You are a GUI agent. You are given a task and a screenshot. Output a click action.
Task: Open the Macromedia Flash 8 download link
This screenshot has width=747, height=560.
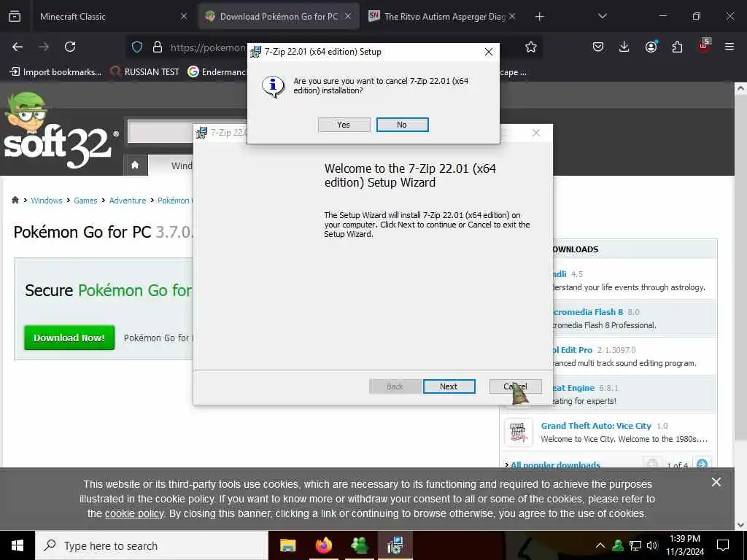(x=588, y=312)
